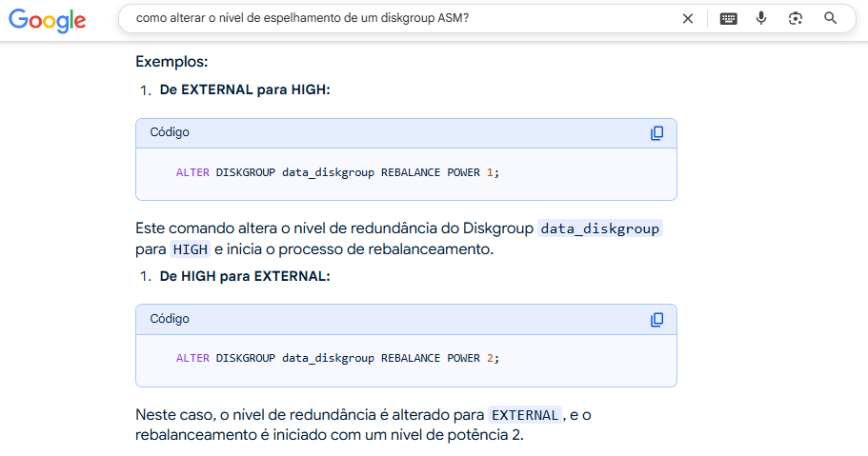Click the inline HIGH code chip
This screenshot has width=868, height=456.
[190, 249]
